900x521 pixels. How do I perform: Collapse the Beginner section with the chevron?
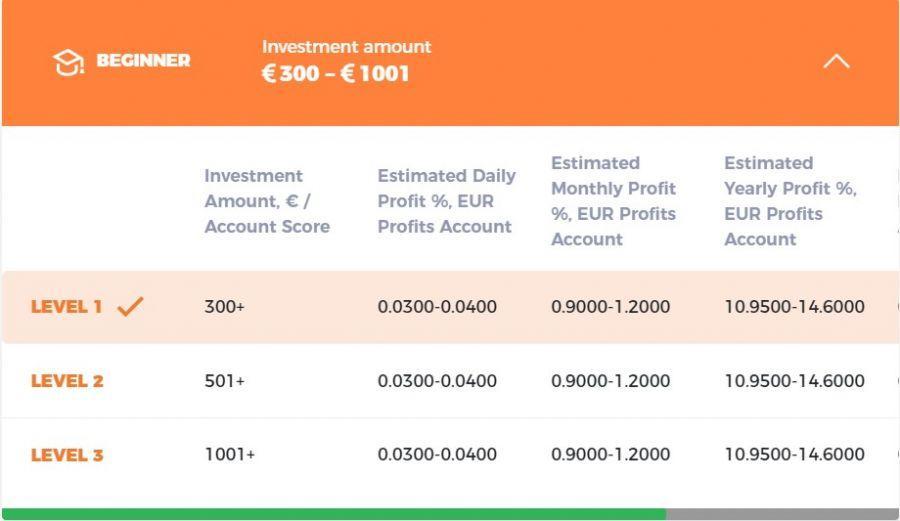[836, 61]
